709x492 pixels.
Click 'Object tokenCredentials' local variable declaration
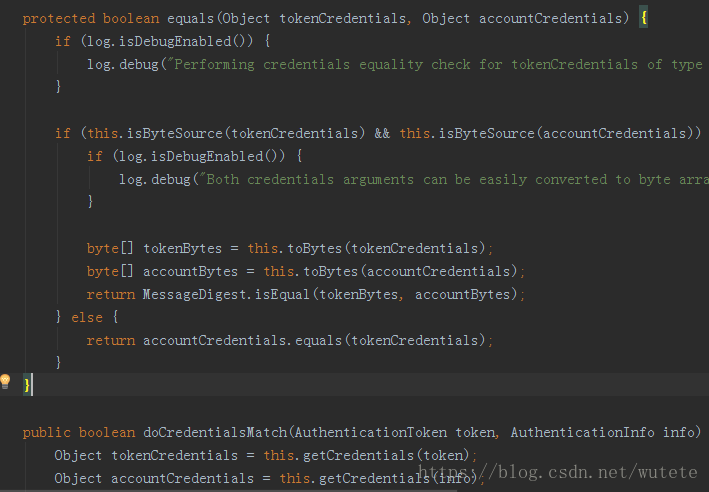click(x=146, y=455)
